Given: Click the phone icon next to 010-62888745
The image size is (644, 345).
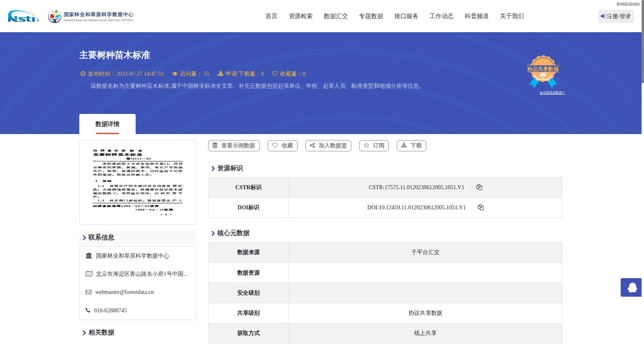Looking at the screenshot, I should point(88,310).
